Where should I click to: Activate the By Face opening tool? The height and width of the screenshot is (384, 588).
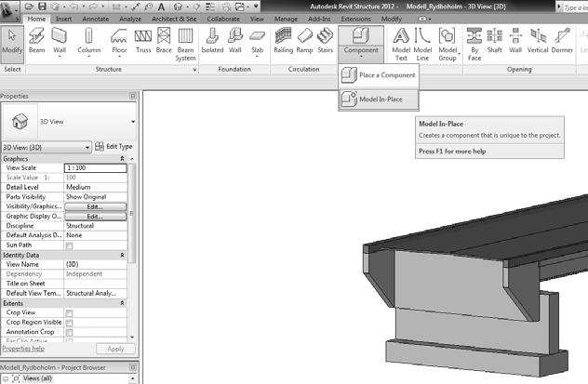click(474, 45)
